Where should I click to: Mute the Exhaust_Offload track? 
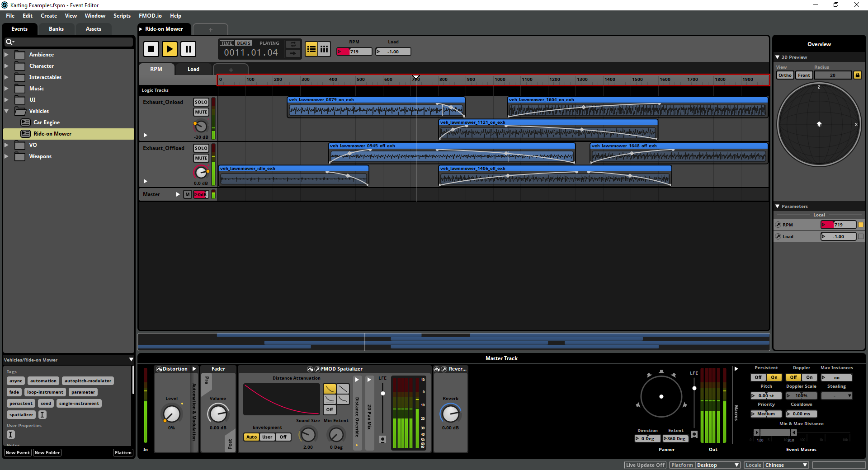click(x=201, y=158)
